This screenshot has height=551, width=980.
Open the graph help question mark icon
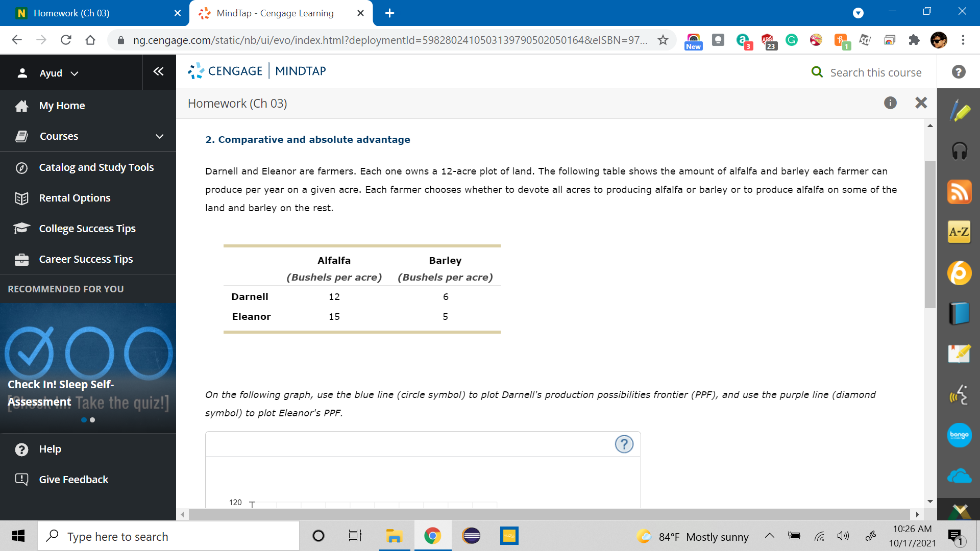pyautogui.click(x=624, y=444)
